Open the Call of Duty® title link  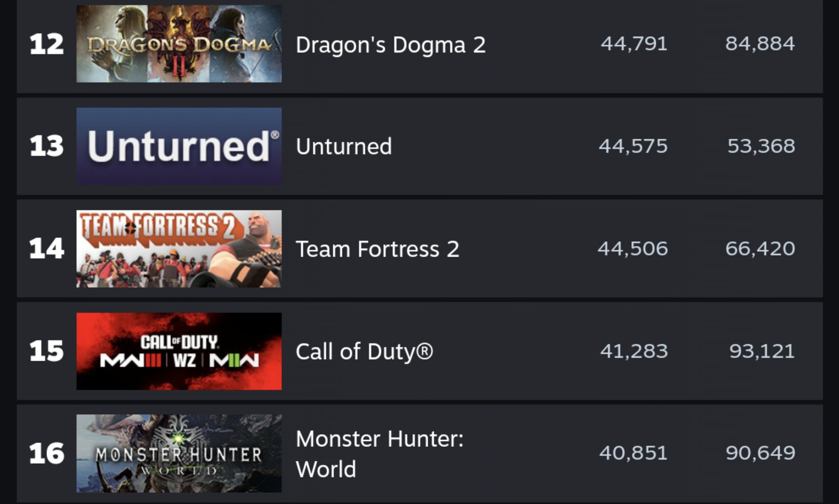pos(364,351)
